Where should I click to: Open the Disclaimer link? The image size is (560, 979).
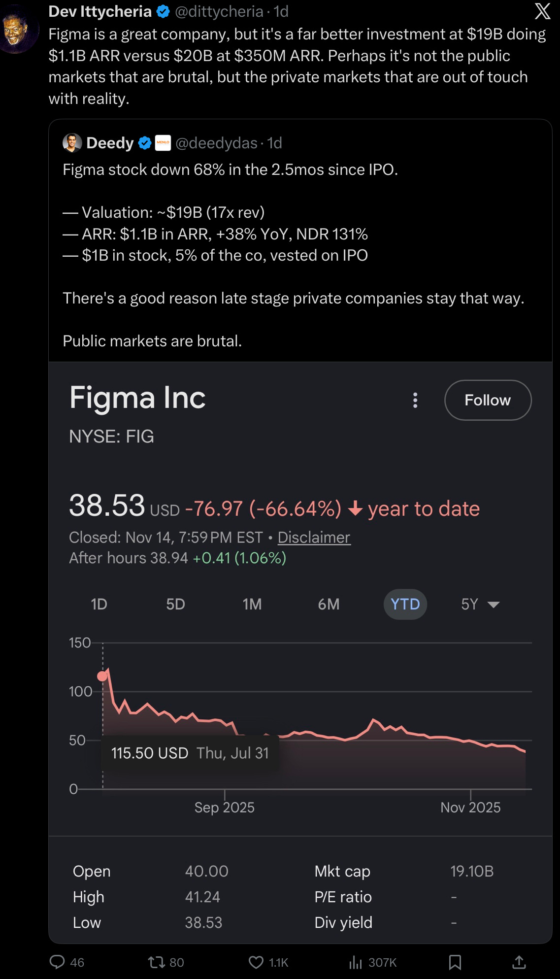pyautogui.click(x=314, y=537)
